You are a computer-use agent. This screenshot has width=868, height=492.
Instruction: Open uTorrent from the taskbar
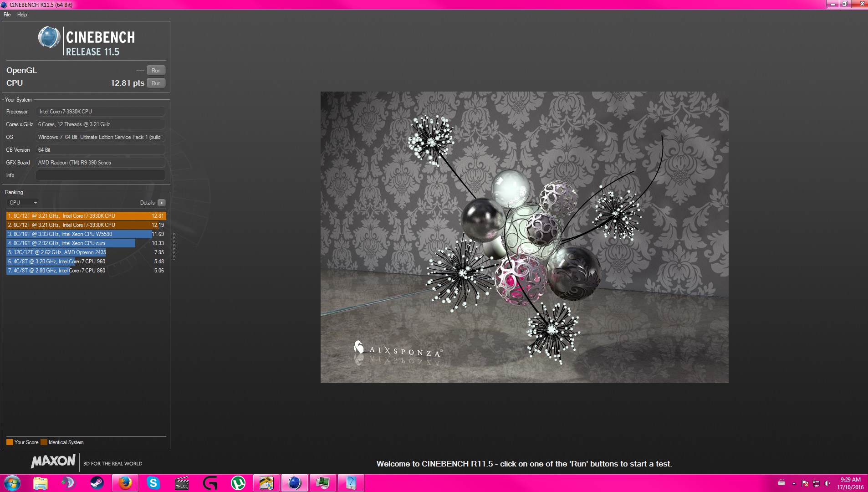coord(238,483)
